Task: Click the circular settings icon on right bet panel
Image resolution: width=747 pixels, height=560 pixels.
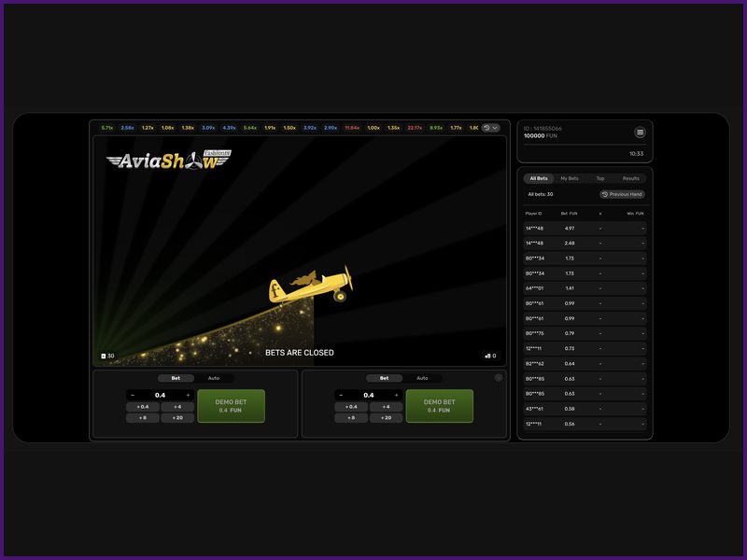Action: coord(497,377)
